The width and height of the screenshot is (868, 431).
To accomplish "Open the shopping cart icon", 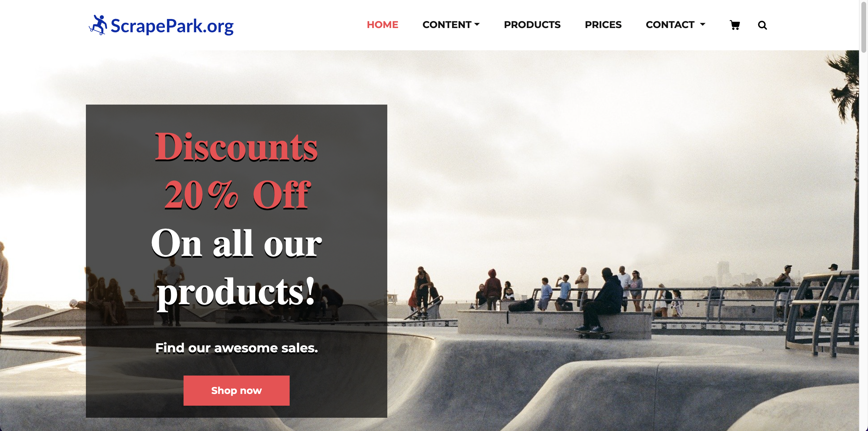I will click(734, 25).
